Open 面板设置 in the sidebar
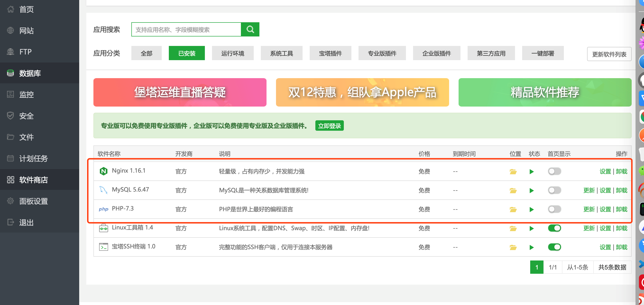The image size is (644, 305). click(40, 201)
